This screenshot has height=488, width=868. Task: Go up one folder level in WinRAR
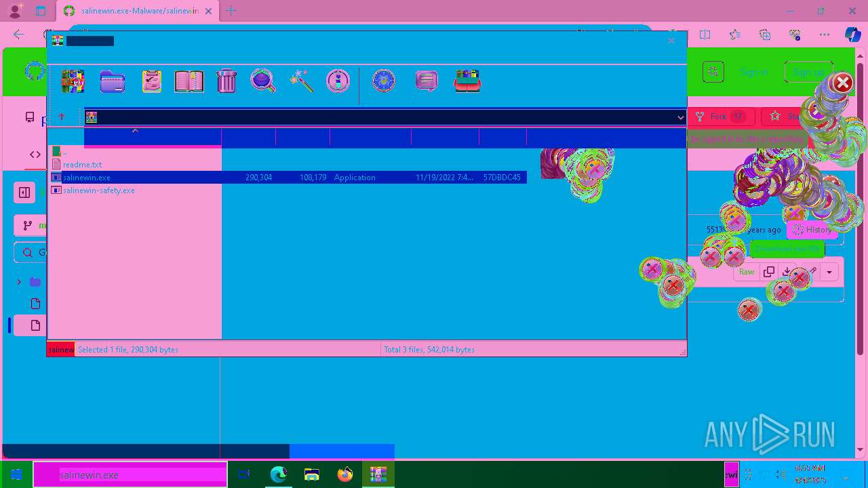tap(62, 117)
